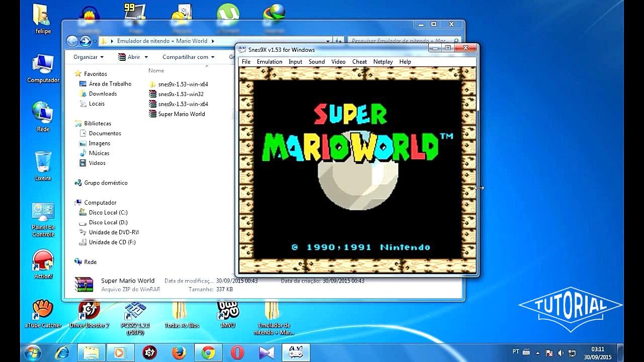
Task: Select Computador in navigation pane
Action: pos(96,203)
